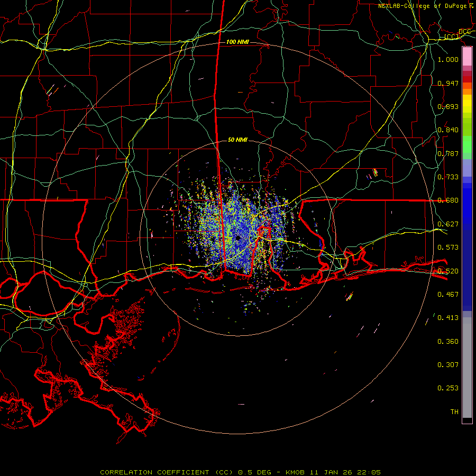Click the 0.840 scale value
The image size is (476, 476).
click(448, 130)
